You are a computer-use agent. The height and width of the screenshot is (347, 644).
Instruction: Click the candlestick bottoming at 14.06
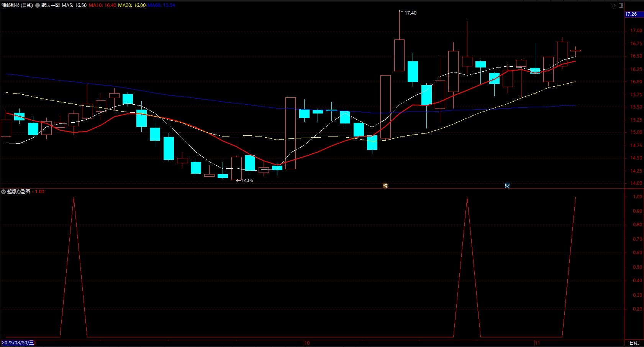click(236, 168)
